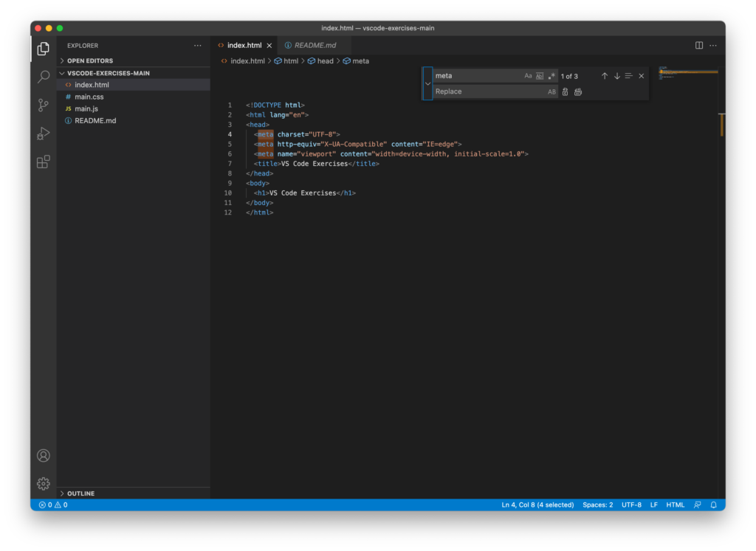The image size is (756, 551).
Task: Go to previous match arrow
Action: click(x=605, y=76)
